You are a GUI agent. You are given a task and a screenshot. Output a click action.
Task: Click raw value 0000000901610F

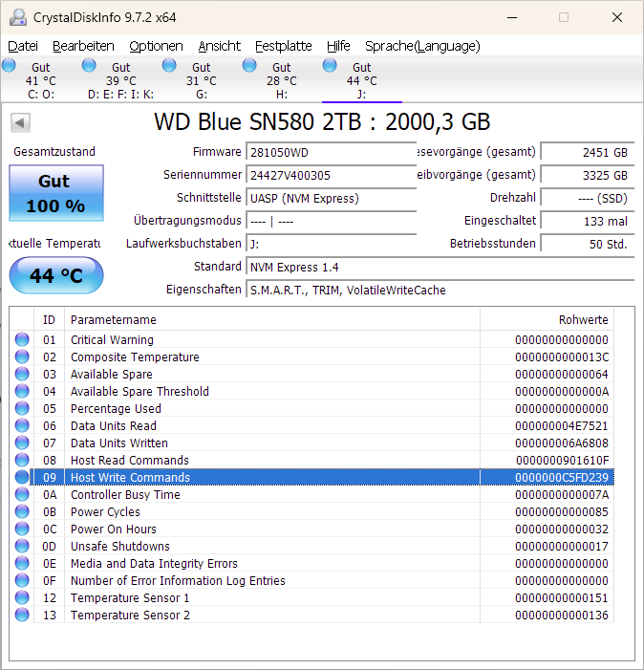[562, 460]
